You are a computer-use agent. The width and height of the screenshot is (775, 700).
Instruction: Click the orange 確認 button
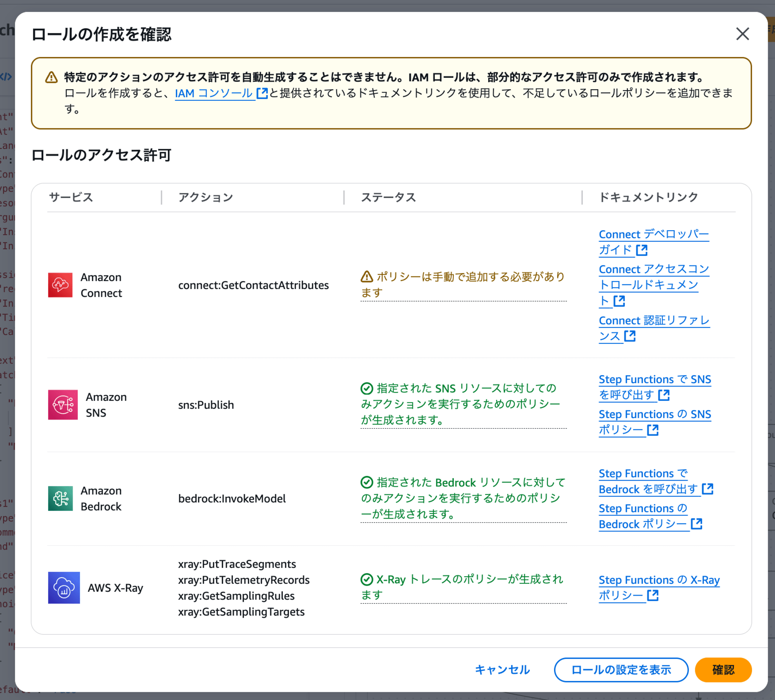tap(723, 670)
